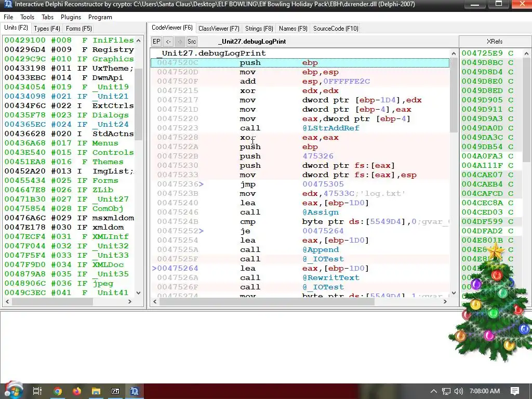Switch to Forms (F5) tab
The height and width of the screenshot is (399, 532).
(79, 29)
